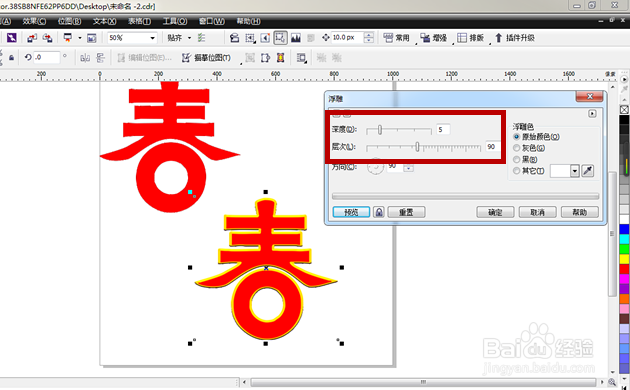Open the 表格(T) menu
Viewport: 630px width, 390px height.
[139, 21]
